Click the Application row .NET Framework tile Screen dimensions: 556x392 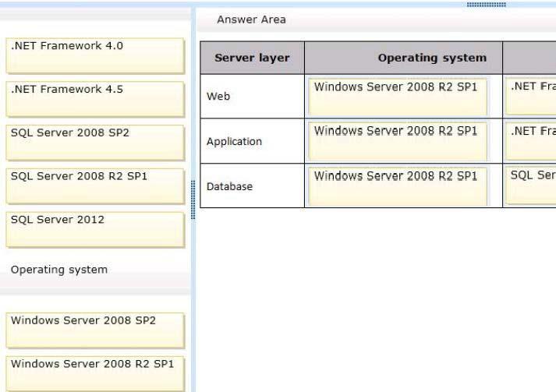[531, 141]
